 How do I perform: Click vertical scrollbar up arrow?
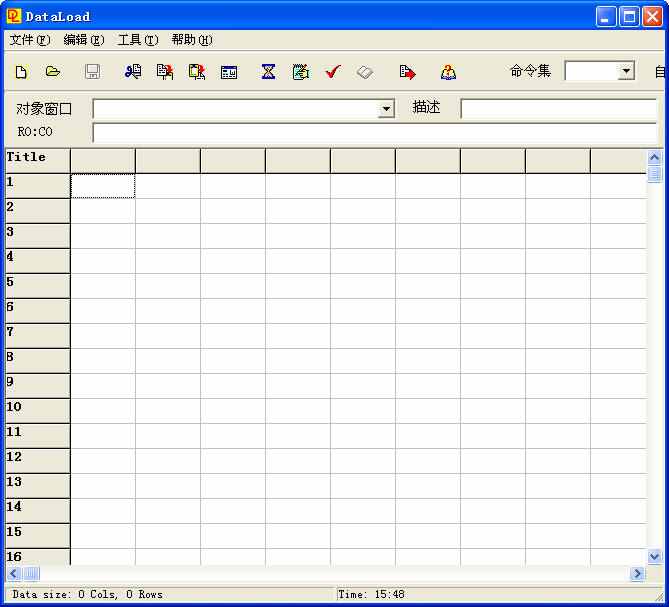click(x=654, y=157)
